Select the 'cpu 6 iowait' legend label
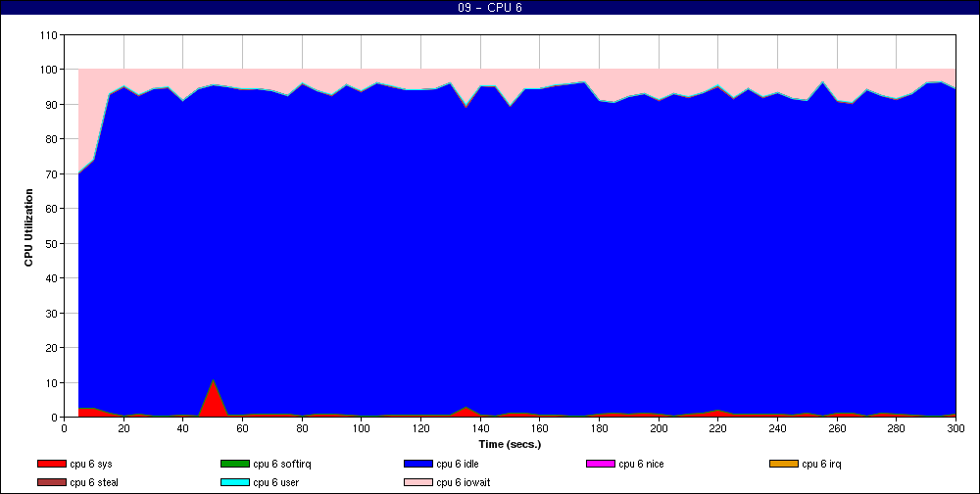Viewport: 980px width, 494px height. (x=464, y=483)
